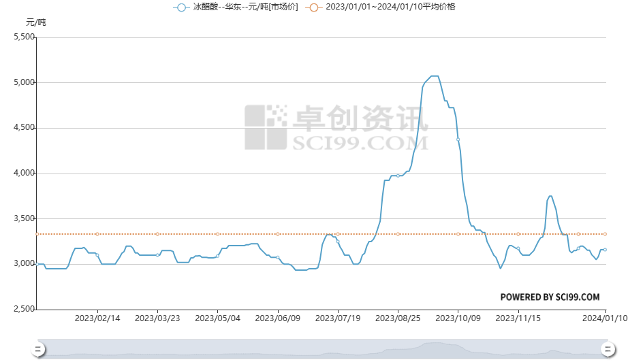Click the x-axis label 2024/01/10
The width and height of the screenshot is (628, 364).
coord(605,318)
